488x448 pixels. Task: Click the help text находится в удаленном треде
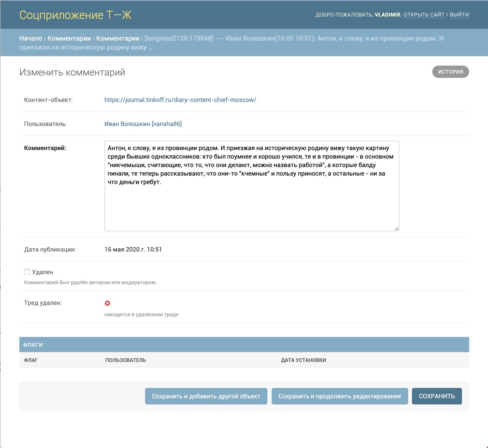[141, 315]
